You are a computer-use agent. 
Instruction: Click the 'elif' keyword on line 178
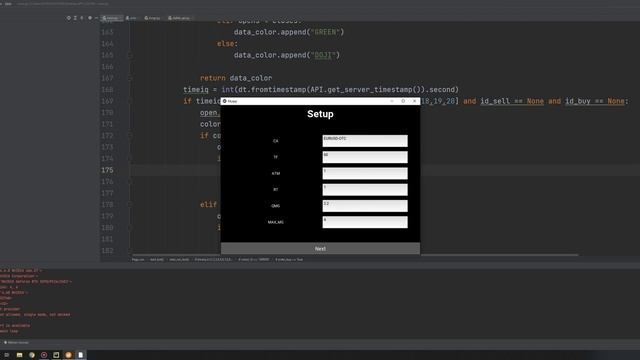(209, 205)
